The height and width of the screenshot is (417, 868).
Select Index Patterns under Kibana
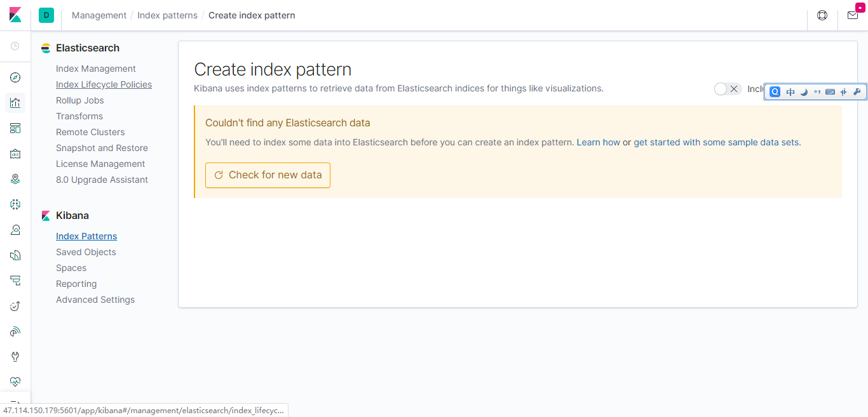tap(86, 236)
